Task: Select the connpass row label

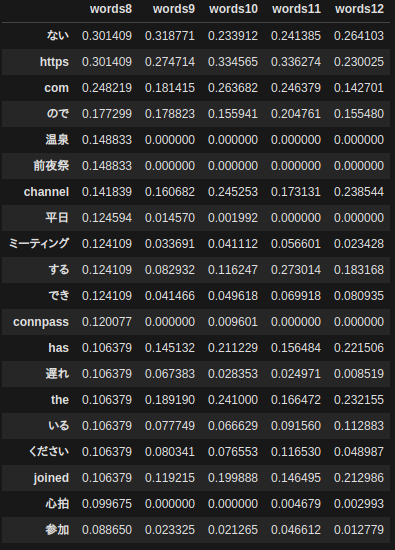Action: (41, 322)
